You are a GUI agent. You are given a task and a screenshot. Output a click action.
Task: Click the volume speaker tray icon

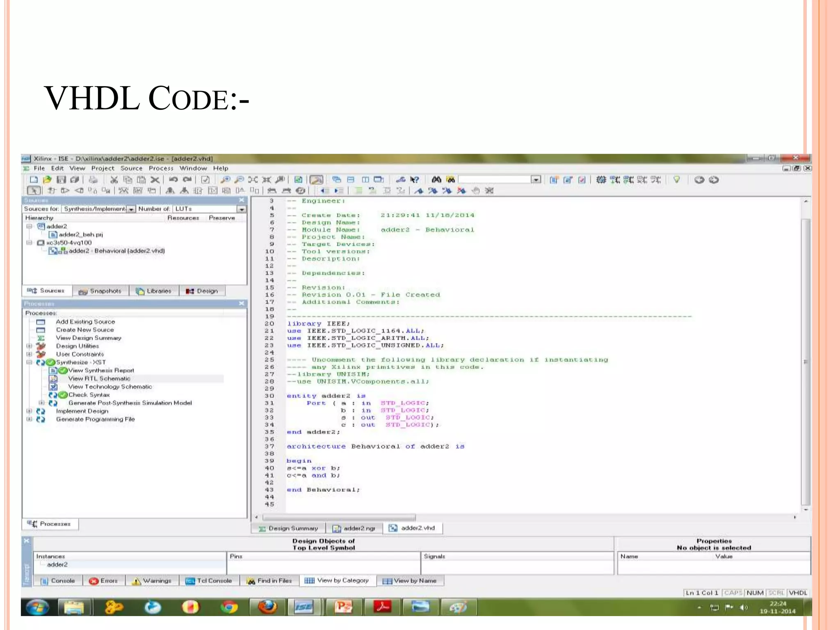743,607
